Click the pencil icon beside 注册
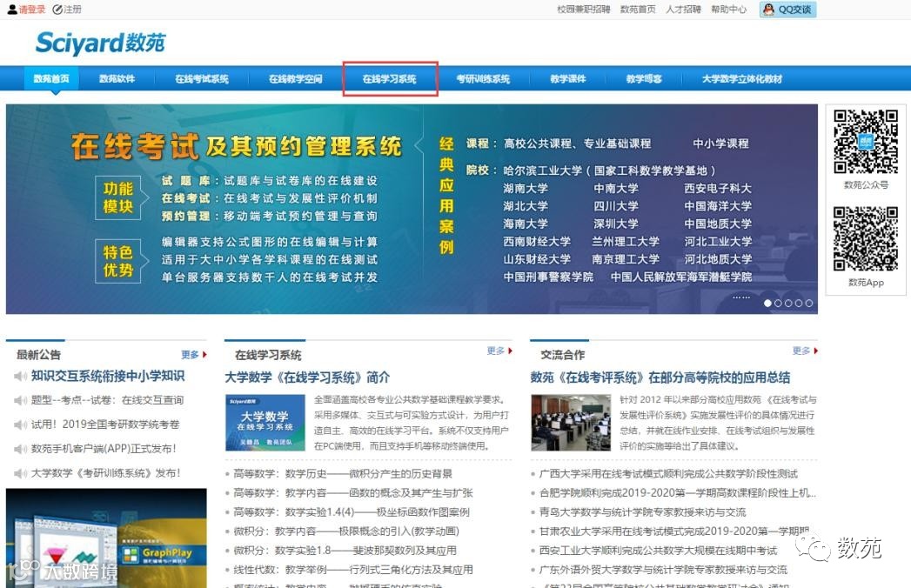This screenshot has height=588, width=911. tap(57, 10)
